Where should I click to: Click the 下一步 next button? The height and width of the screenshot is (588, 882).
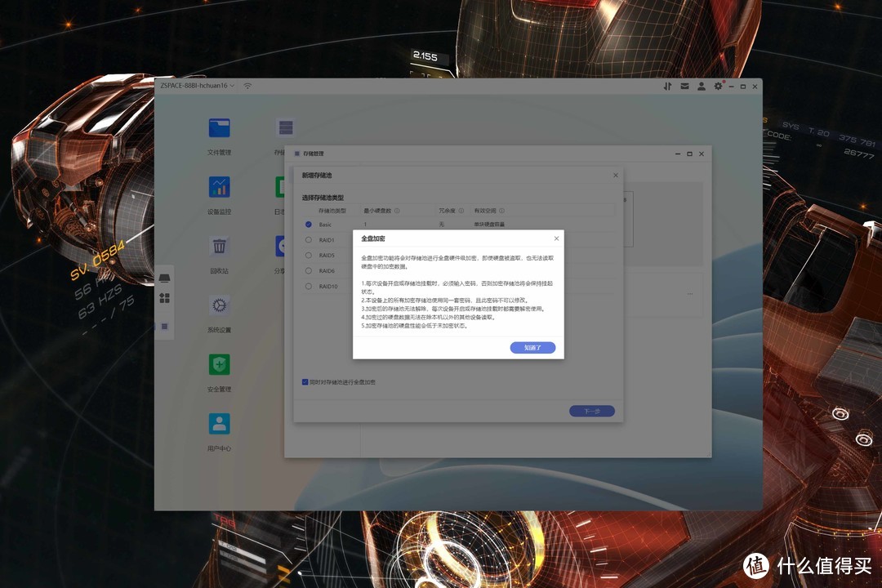pyautogui.click(x=592, y=412)
